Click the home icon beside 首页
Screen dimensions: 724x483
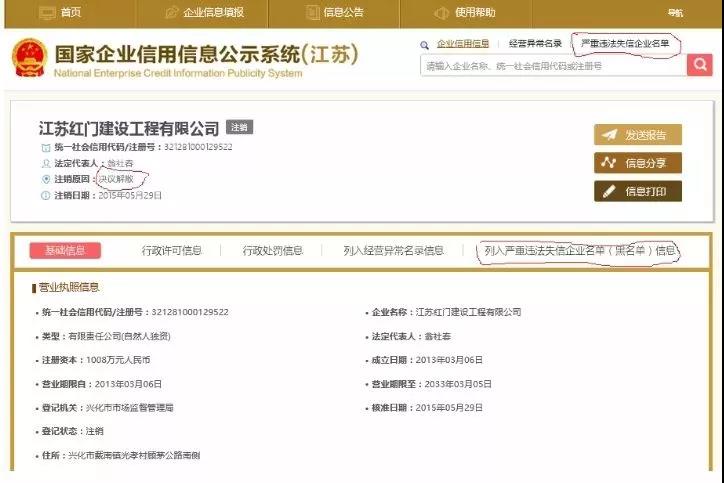pyautogui.click(x=46, y=13)
